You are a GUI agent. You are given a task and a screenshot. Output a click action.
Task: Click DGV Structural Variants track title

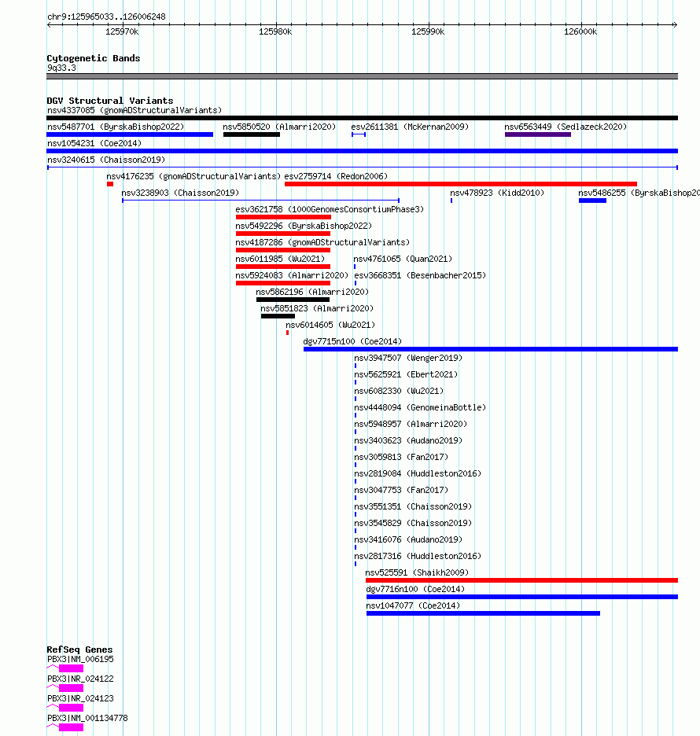tap(110, 101)
